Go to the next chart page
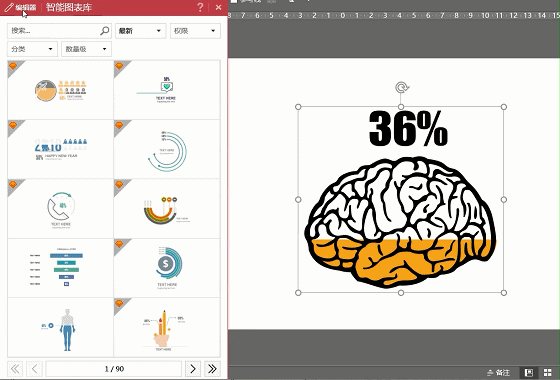Screen dimensions: 560x380 (x=193, y=369)
